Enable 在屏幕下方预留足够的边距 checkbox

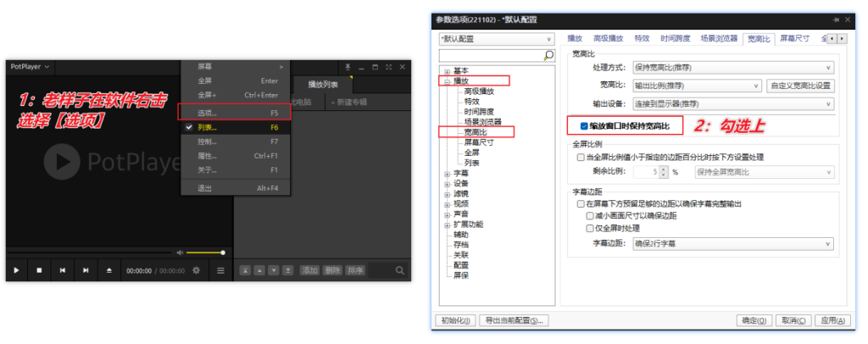(x=581, y=204)
